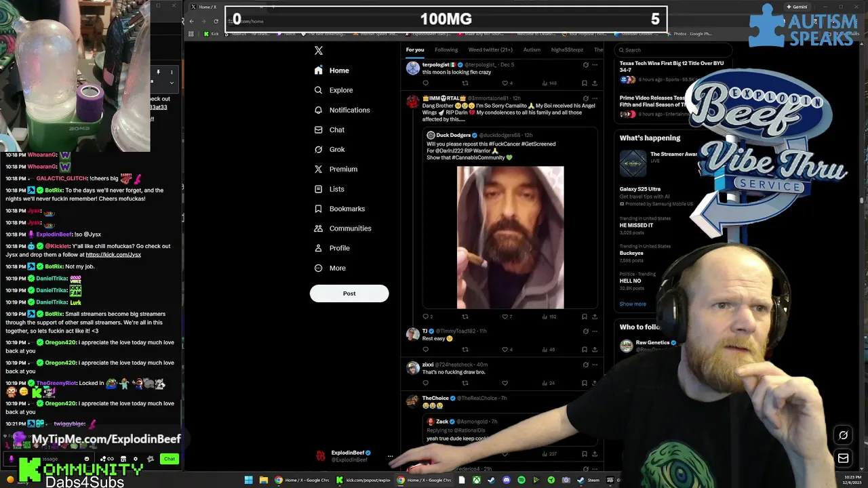
Task: Open Grok in the X sidebar
Action: tap(330, 149)
